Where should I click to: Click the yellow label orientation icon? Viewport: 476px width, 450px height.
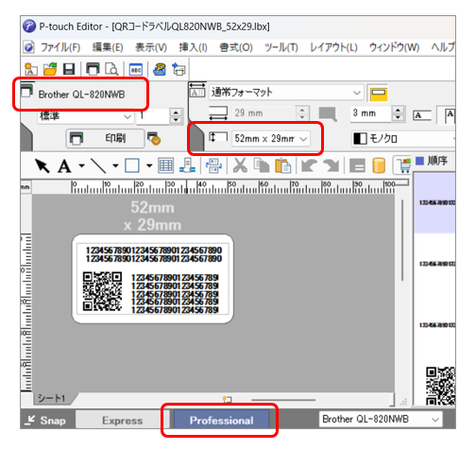(379, 94)
